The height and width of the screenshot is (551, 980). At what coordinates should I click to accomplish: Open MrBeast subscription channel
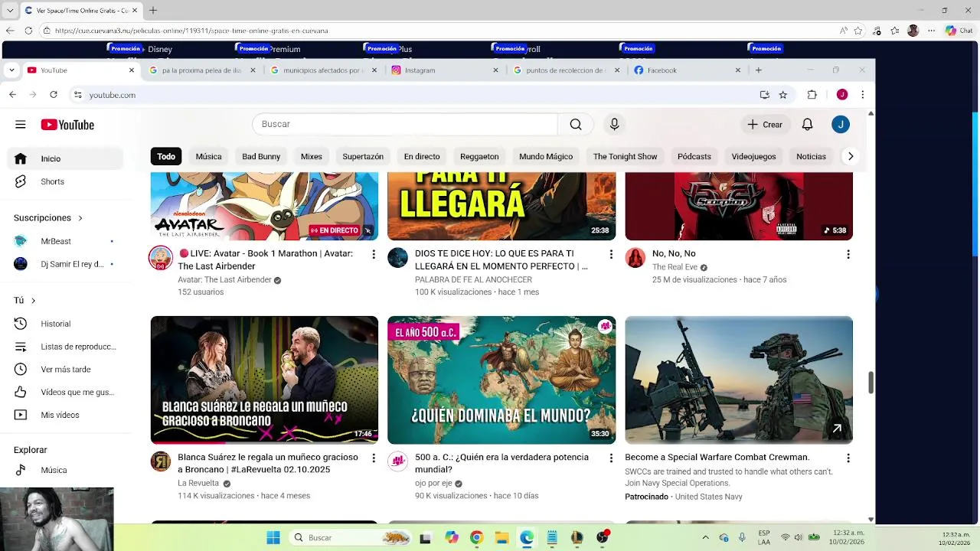click(x=66, y=241)
